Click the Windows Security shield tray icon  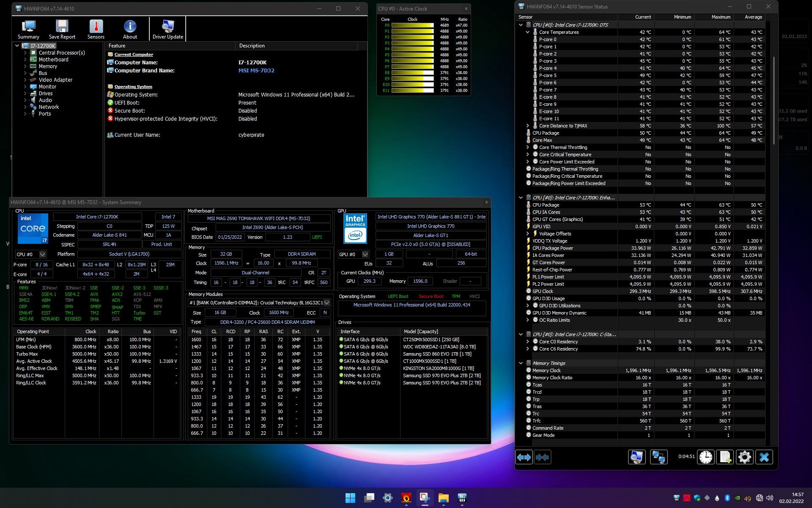tap(697, 498)
